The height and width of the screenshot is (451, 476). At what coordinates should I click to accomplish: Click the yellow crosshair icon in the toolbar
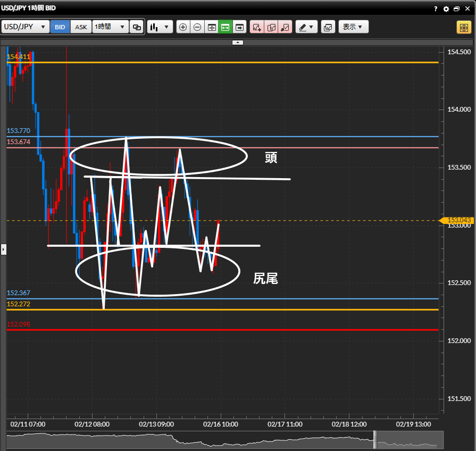(x=463, y=27)
